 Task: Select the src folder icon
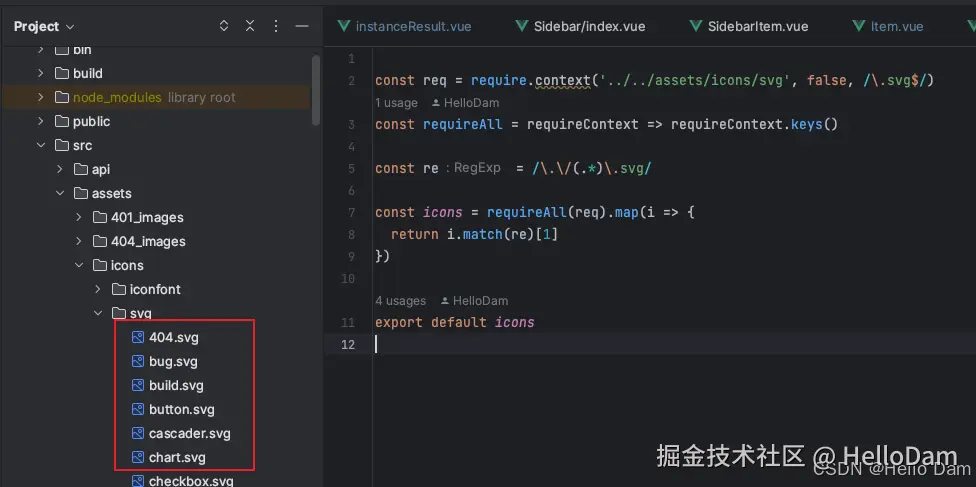pos(61,145)
